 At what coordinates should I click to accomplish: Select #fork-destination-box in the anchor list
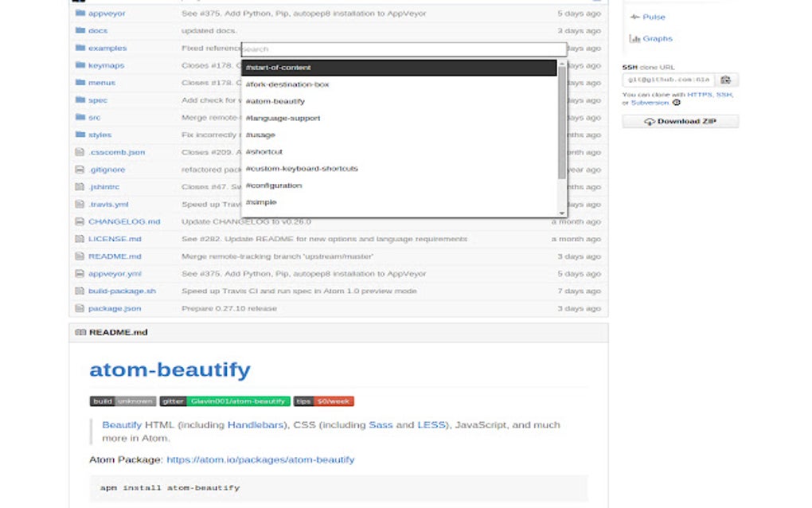[399, 84]
